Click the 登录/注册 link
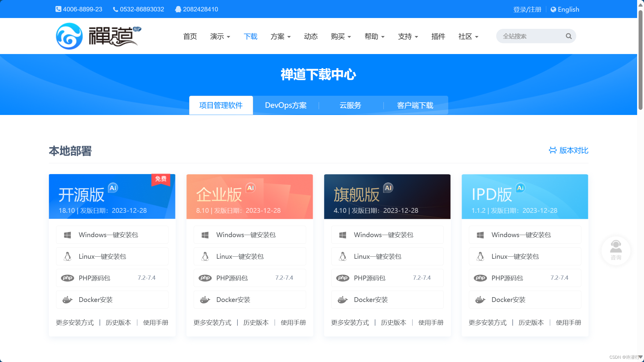This screenshot has height=362, width=644. pyautogui.click(x=527, y=9)
